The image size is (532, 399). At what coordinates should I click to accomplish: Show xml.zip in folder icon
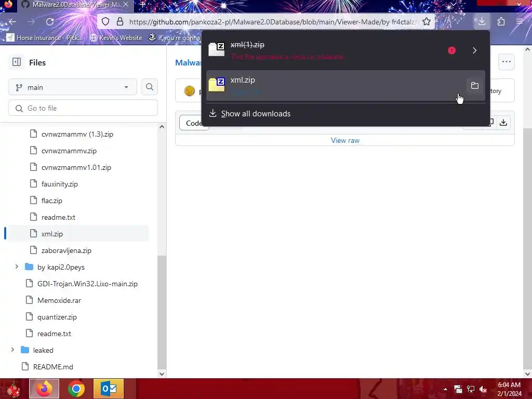point(475,86)
